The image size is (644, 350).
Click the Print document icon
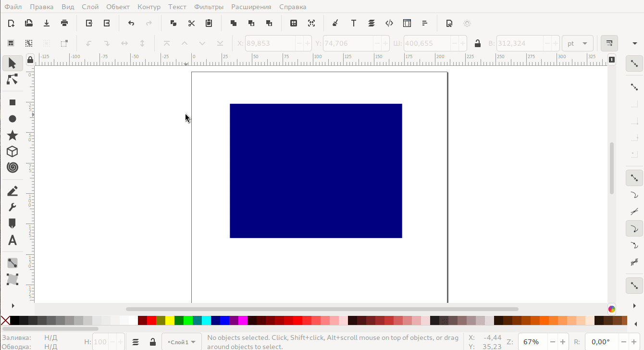(64, 23)
